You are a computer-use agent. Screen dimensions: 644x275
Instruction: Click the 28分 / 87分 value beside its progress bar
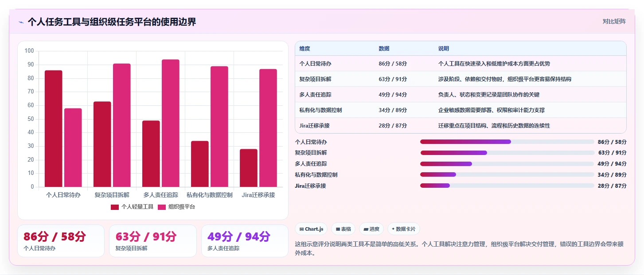(x=612, y=186)
